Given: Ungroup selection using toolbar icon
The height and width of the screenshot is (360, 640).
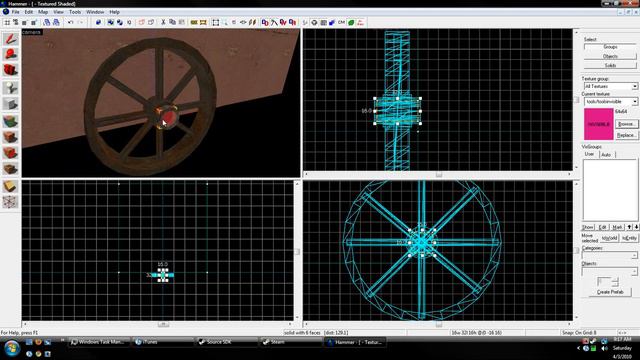Looking at the screenshot, I should [x=120, y=22].
